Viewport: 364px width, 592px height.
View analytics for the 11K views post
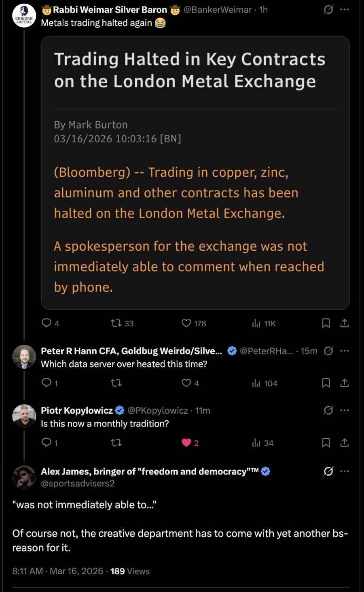coord(256,323)
